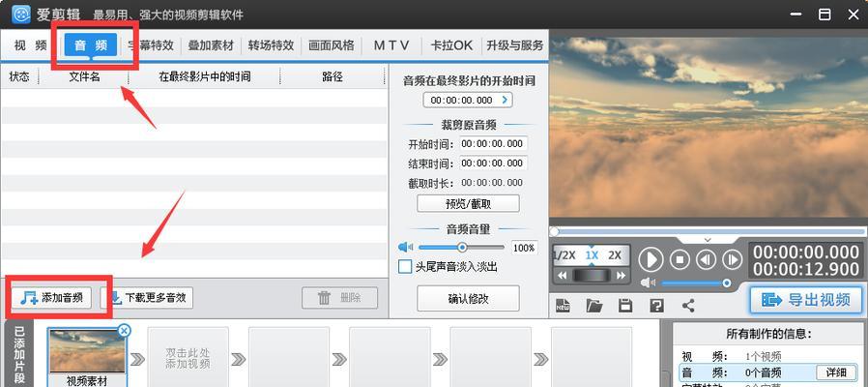Click 双击此处添加视频 placeholder slot

188,358
